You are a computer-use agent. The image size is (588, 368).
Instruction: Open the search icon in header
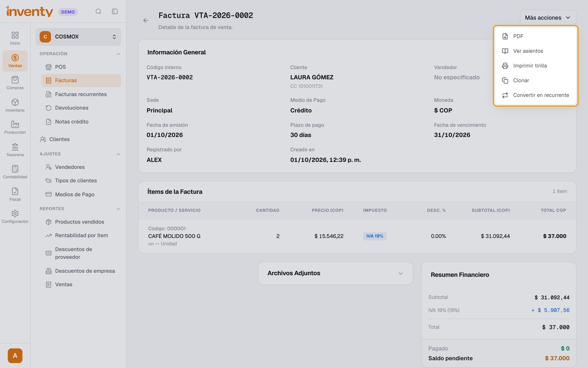pos(98,11)
